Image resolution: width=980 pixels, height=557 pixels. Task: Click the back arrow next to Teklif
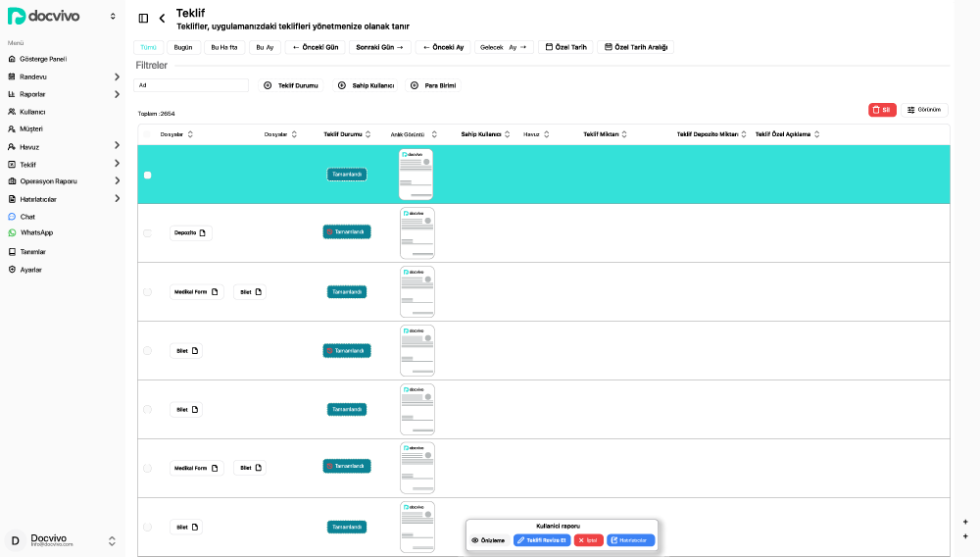[x=162, y=18]
